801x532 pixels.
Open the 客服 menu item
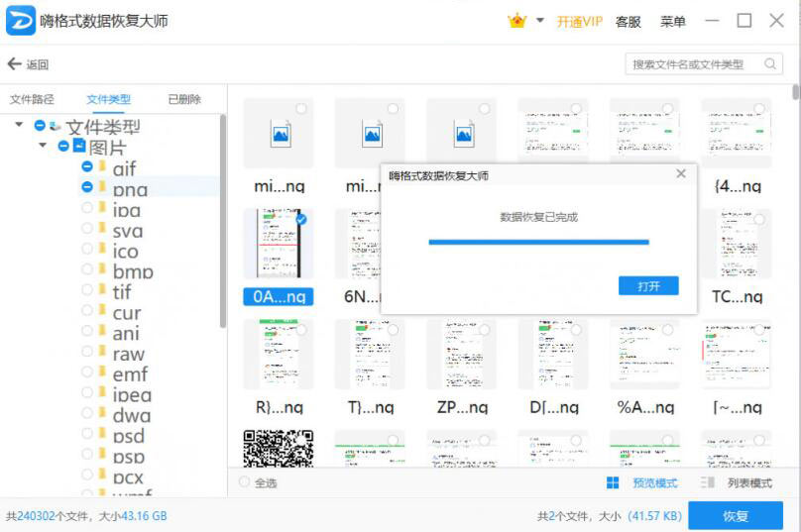tap(628, 22)
